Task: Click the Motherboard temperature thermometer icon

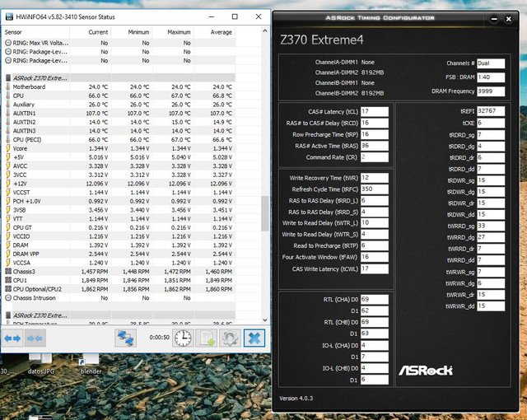Action: (x=8, y=86)
